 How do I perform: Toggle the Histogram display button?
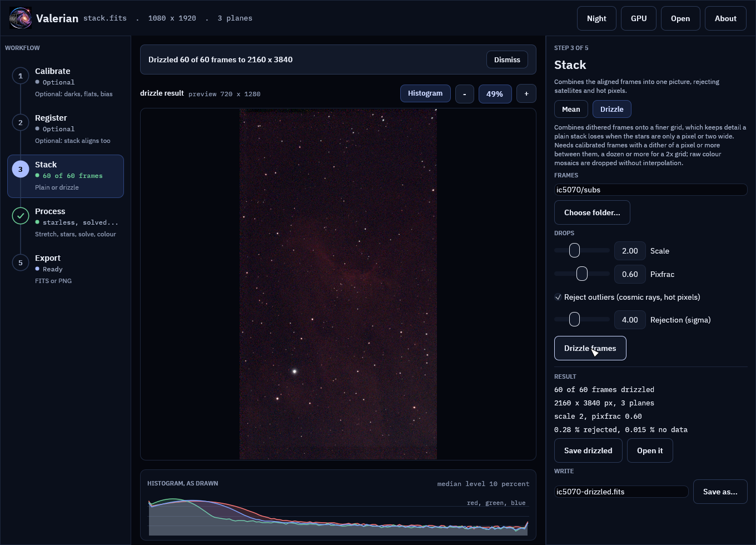click(425, 93)
